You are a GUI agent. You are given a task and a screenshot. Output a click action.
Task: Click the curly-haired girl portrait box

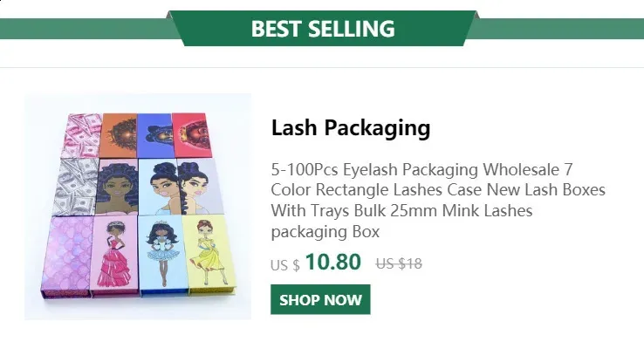click(x=118, y=187)
